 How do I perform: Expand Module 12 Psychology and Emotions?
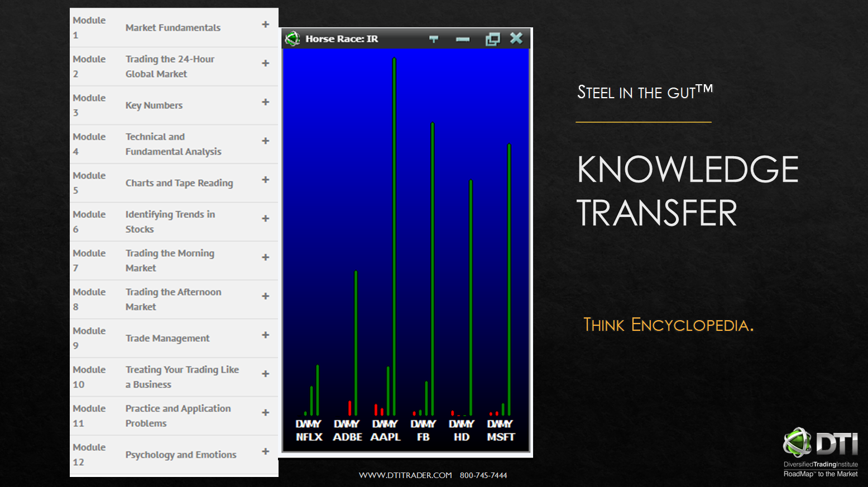click(265, 451)
